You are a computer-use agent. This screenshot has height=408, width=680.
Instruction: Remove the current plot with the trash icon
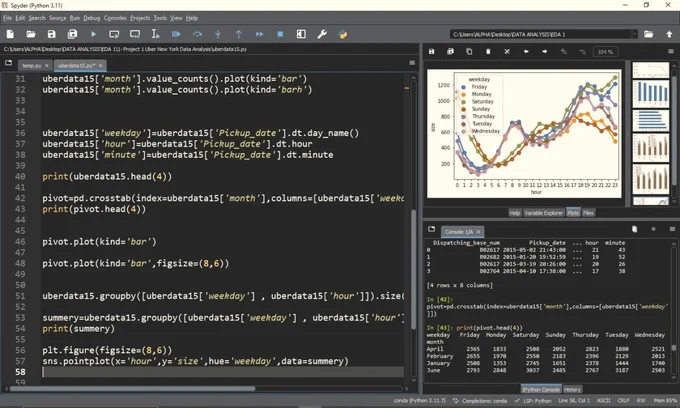point(488,52)
